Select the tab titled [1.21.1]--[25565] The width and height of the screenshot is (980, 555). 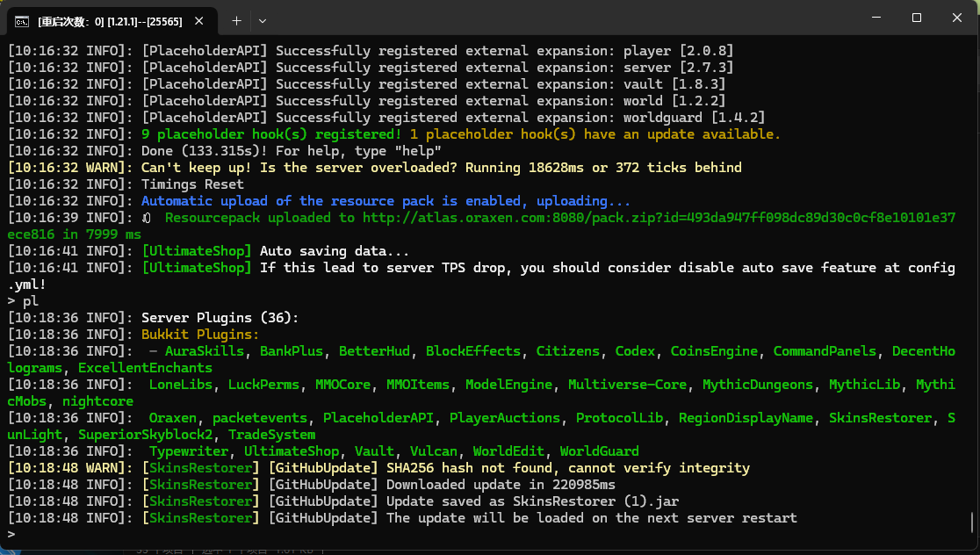[110, 19]
